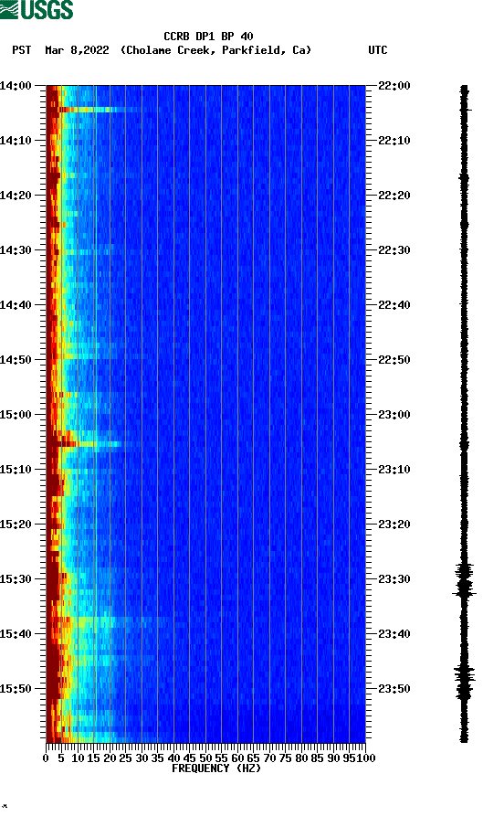
Task: Click the '22:40' UTC time label
Action: pyautogui.click(x=394, y=305)
